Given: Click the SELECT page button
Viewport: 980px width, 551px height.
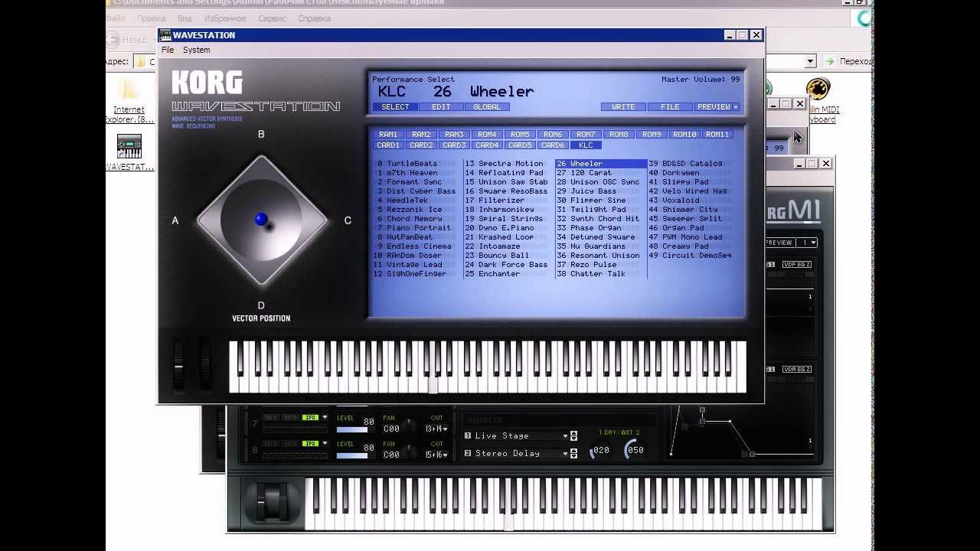Looking at the screenshot, I should pyautogui.click(x=395, y=107).
